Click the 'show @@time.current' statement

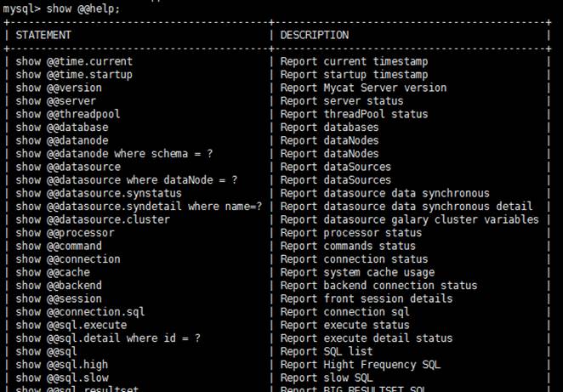click(x=74, y=61)
